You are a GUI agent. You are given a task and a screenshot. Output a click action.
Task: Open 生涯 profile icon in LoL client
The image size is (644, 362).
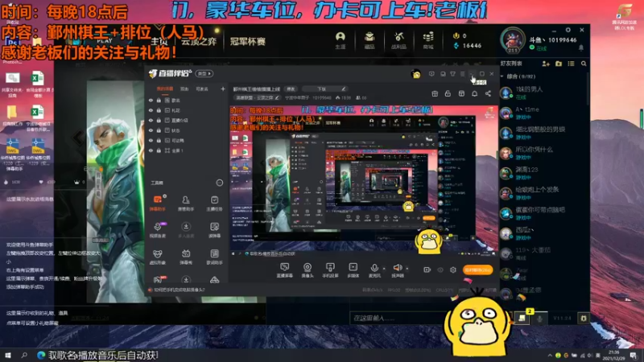click(x=340, y=40)
